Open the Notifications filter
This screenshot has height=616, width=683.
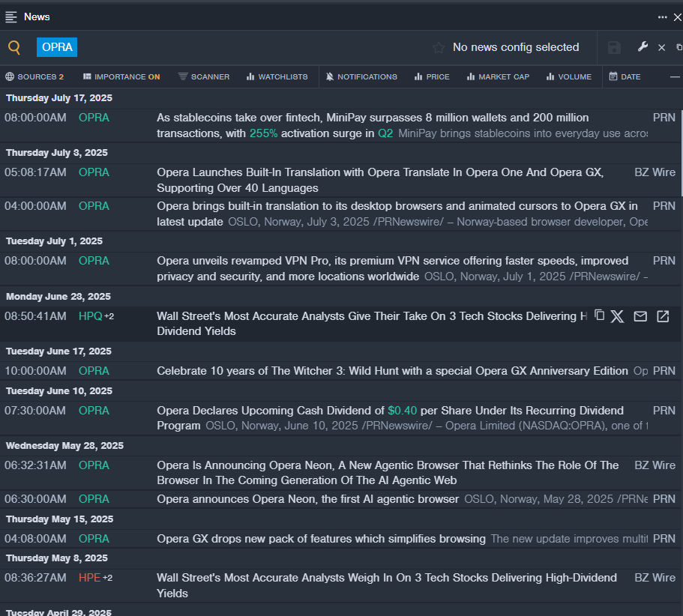[361, 76]
